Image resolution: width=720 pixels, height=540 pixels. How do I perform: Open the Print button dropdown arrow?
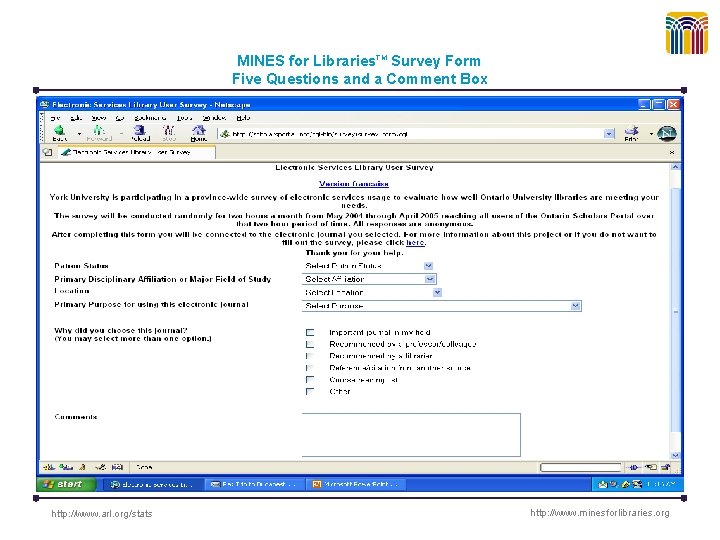[x=651, y=134]
